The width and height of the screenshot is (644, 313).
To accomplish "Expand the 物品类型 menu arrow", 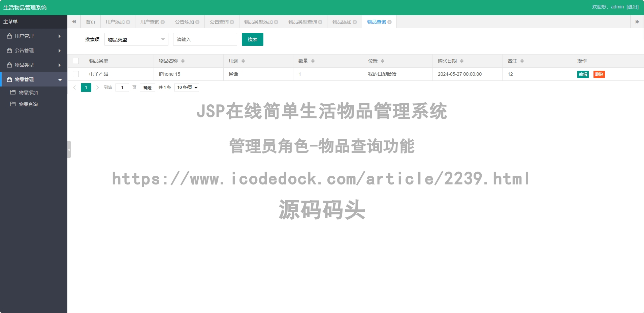I will click(x=60, y=65).
